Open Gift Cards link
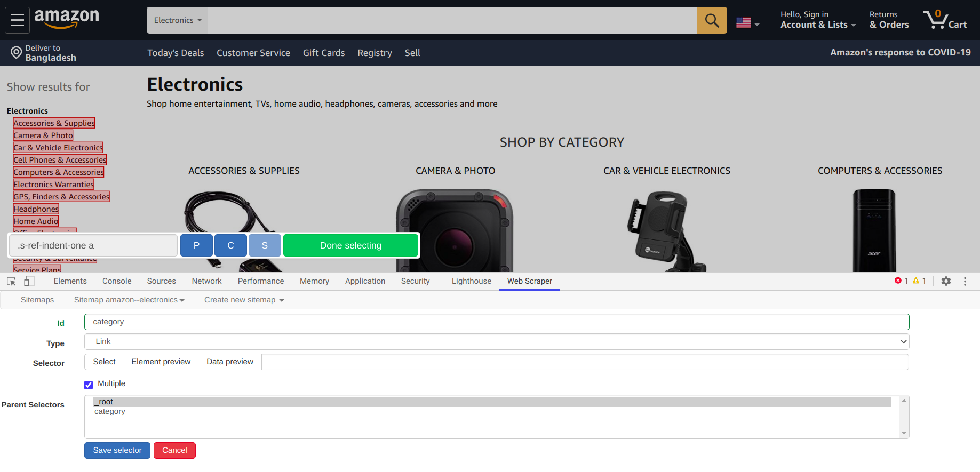The image size is (980, 472). tap(324, 53)
